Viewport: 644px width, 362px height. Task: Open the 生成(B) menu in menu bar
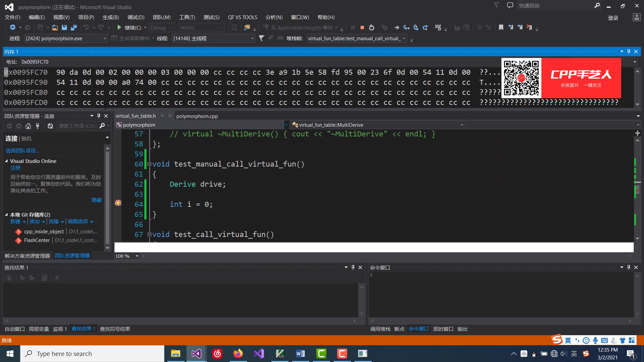point(111,17)
